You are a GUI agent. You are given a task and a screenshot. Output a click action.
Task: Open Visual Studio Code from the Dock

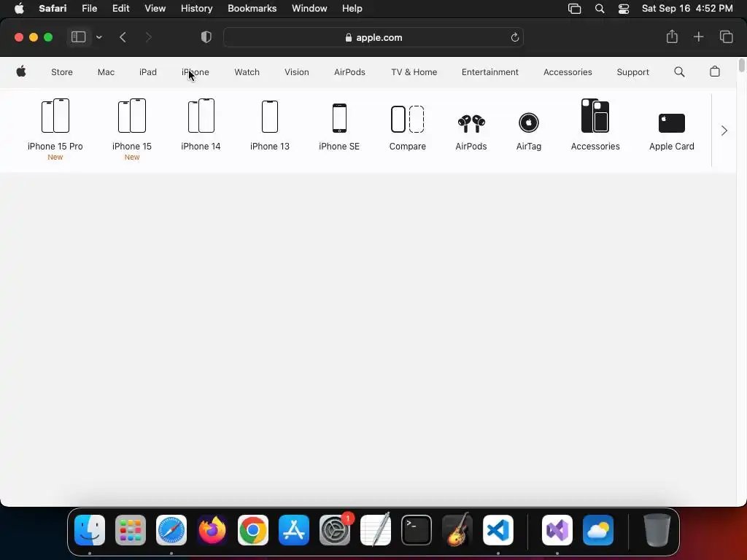(498, 530)
